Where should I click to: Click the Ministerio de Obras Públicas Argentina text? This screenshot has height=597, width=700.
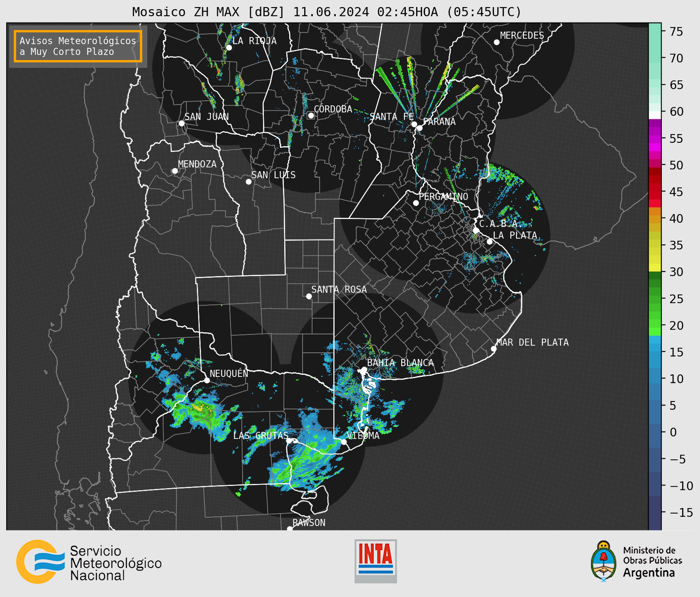tap(652, 562)
